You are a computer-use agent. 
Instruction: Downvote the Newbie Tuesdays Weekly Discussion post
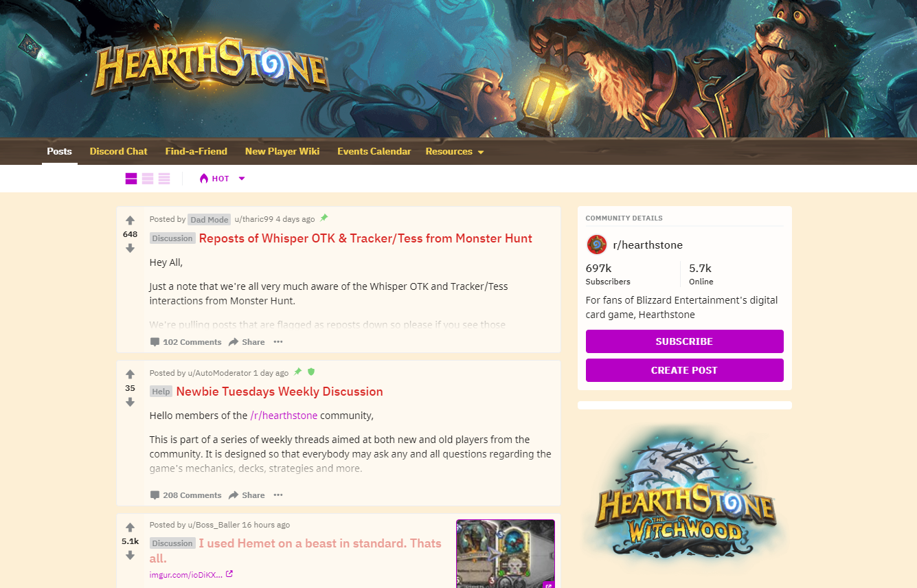click(130, 402)
